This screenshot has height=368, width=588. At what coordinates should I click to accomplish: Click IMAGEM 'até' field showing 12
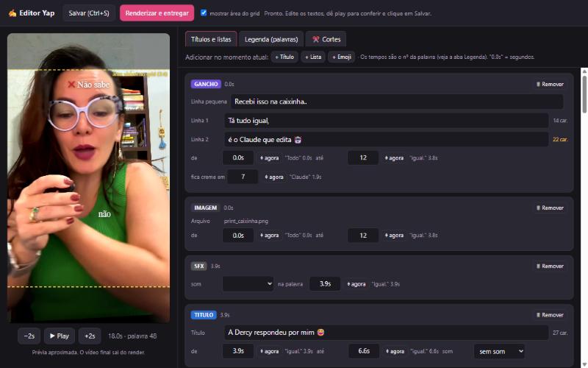pos(363,236)
